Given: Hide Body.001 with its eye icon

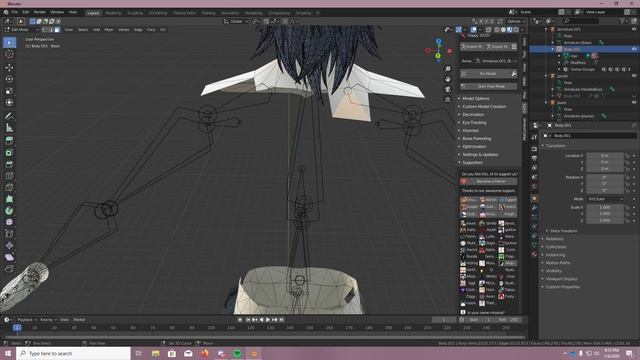Looking at the screenshot, I should coord(634,49).
